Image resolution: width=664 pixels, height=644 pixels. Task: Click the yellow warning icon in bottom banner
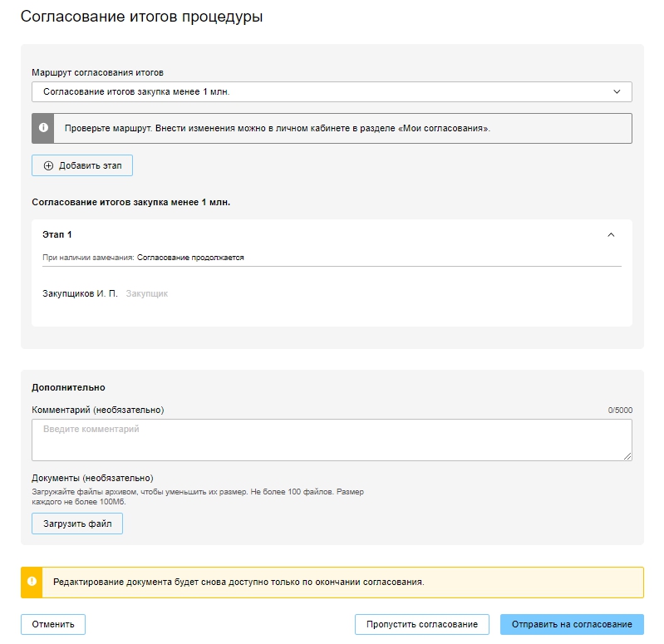coord(32,582)
